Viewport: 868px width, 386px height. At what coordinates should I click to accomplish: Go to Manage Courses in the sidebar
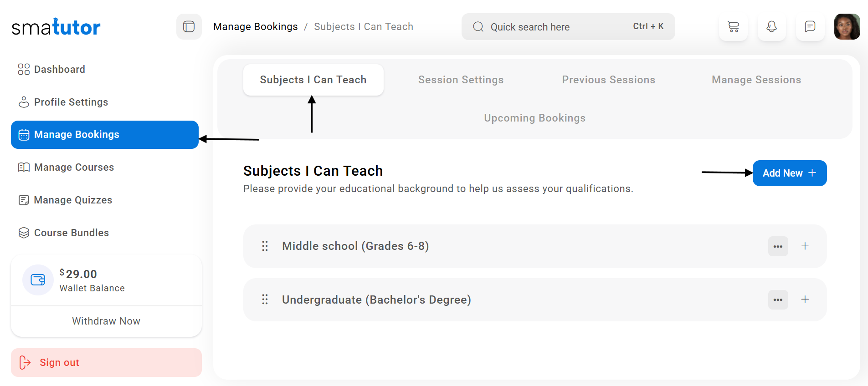pos(74,168)
